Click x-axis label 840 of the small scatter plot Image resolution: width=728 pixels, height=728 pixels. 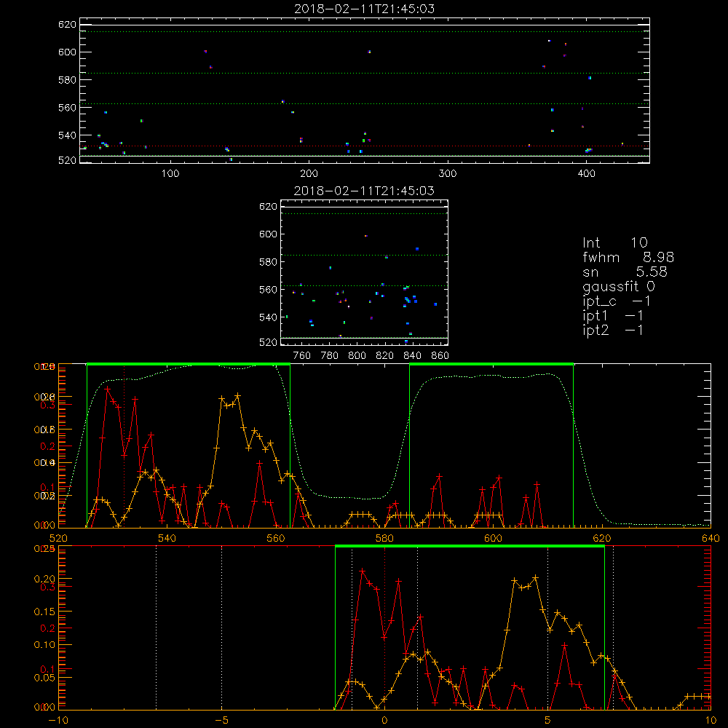412,356
